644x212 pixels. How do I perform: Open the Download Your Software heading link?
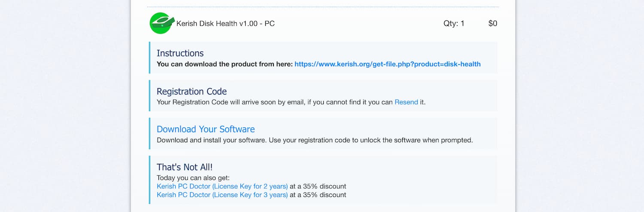[x=206, y=129]
